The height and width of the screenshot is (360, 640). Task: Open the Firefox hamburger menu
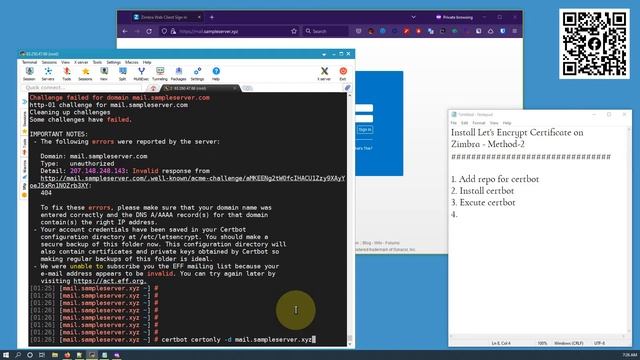pyautogui.click(x=515, y=31)
